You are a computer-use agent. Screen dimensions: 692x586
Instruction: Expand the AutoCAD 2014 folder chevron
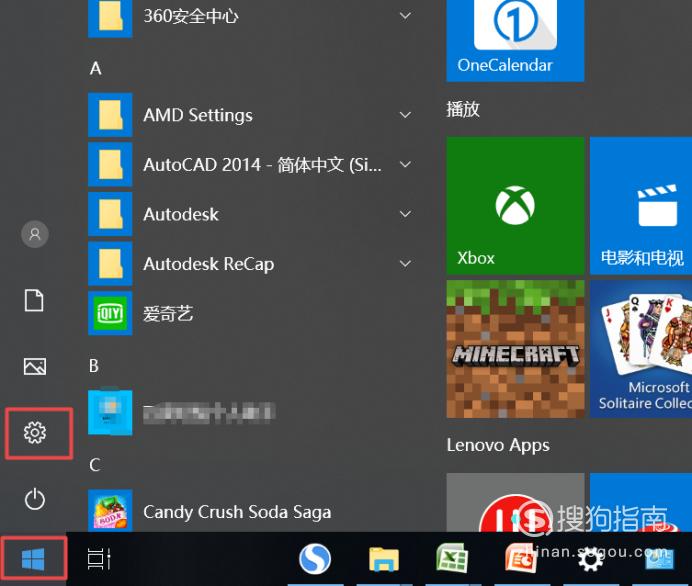tap(405, 165)
